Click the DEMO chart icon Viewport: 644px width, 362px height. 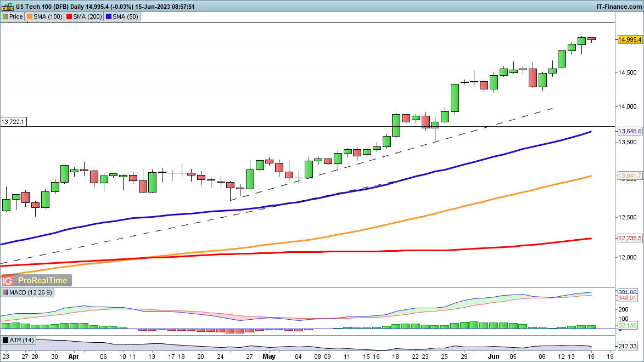pyautogui.click(x=7, y=7)
